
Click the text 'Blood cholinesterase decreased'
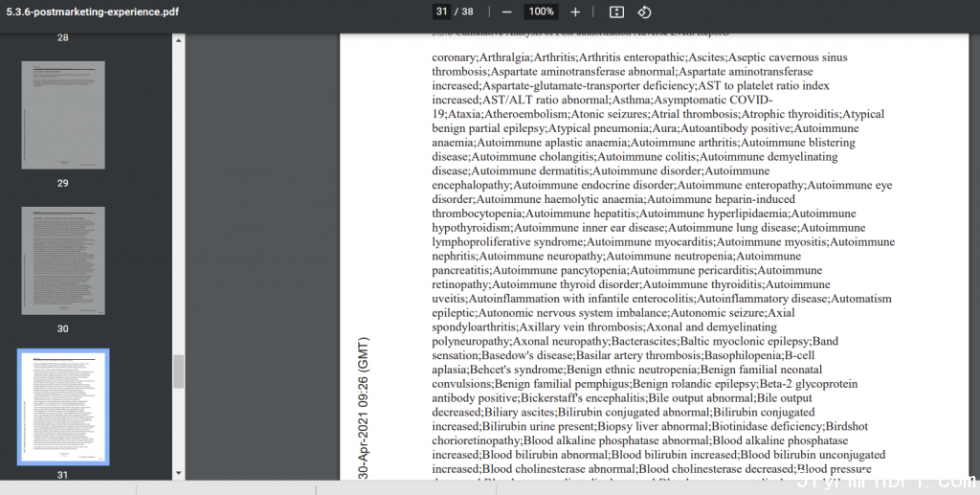coord(717,469)
